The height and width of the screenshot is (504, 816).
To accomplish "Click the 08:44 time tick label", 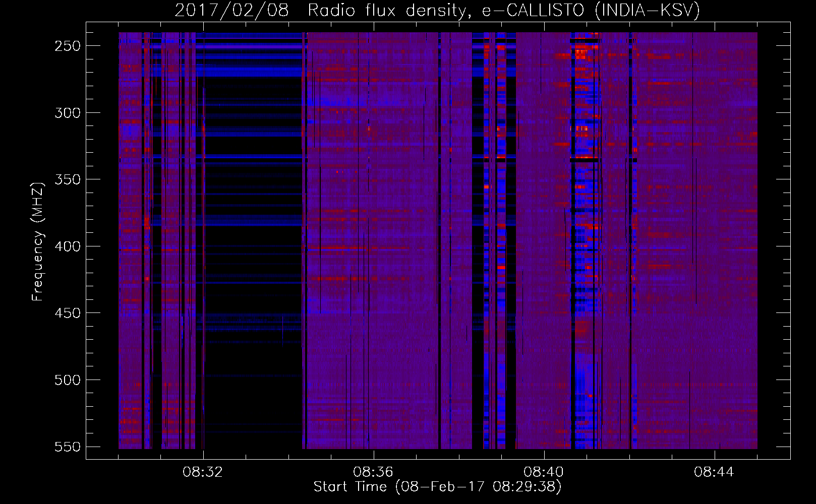I will (x=714, y=472).
